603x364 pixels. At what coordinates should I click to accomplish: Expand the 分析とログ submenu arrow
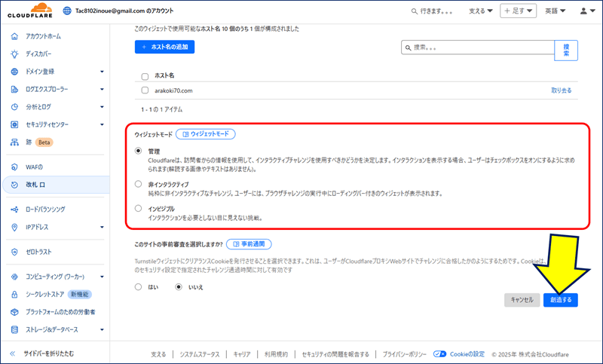point(102,107)
